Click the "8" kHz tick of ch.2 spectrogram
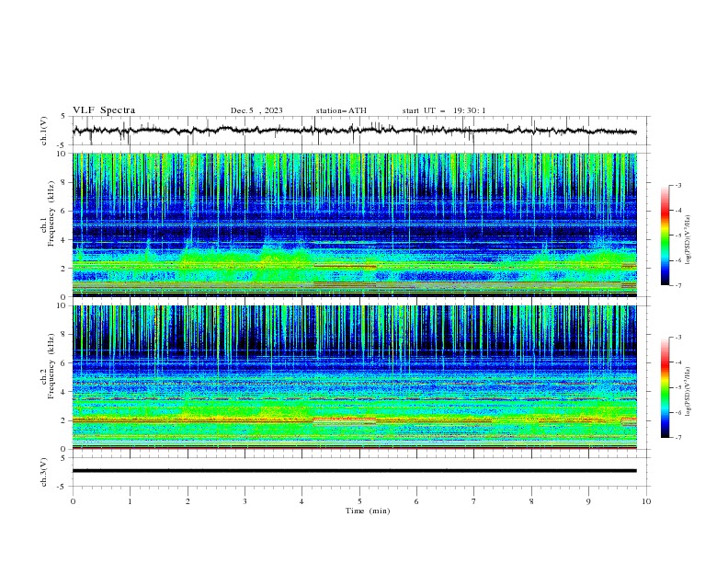The height and width of the screenshot is (563, 728). coord(63,335)
